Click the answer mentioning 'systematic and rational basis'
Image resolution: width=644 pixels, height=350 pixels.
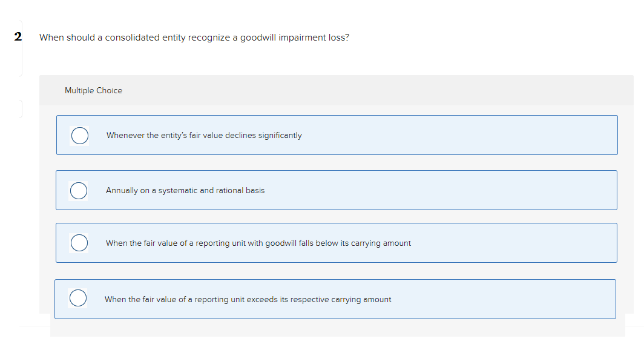[x=185, y=190]
